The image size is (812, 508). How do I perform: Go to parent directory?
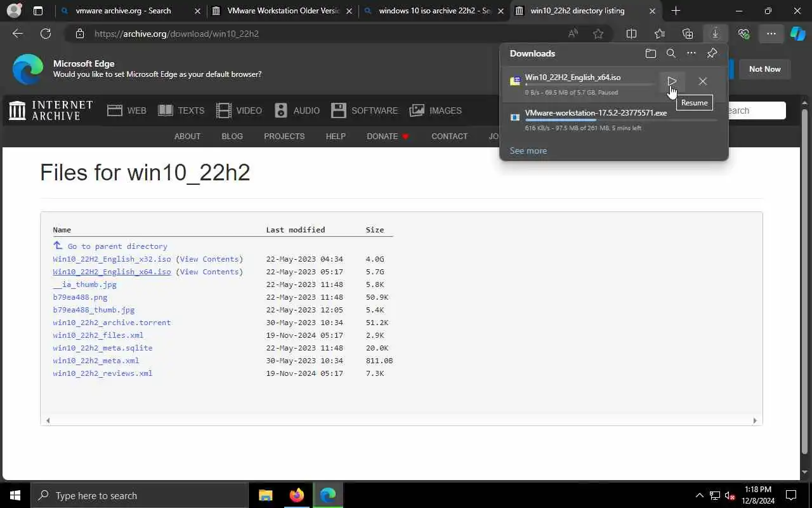110,246
